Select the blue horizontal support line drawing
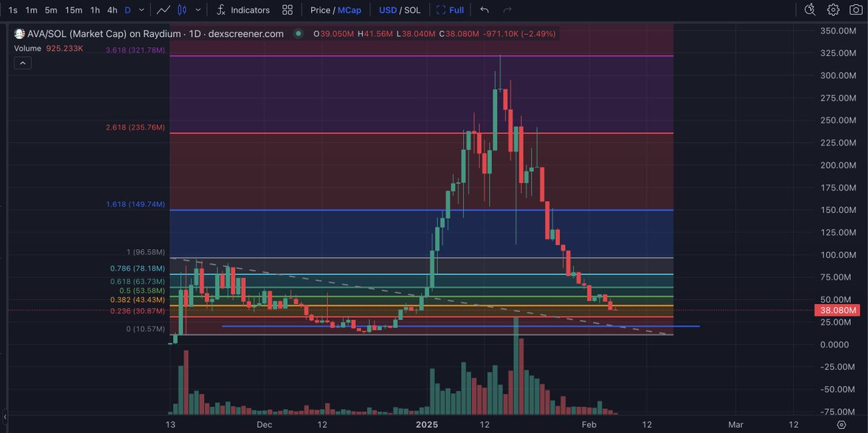868x433 pixels. (461, 327)
